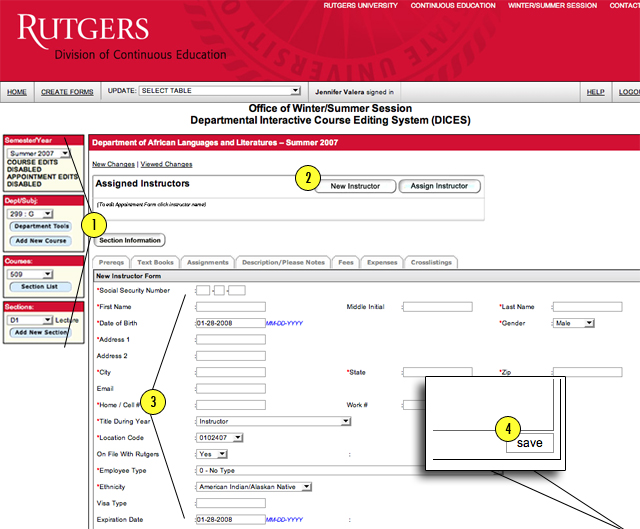Image resolution: width=640 pixels, height=529 pixels.
Task: Click the Add New Course button
Action: (x=41, y=241)
